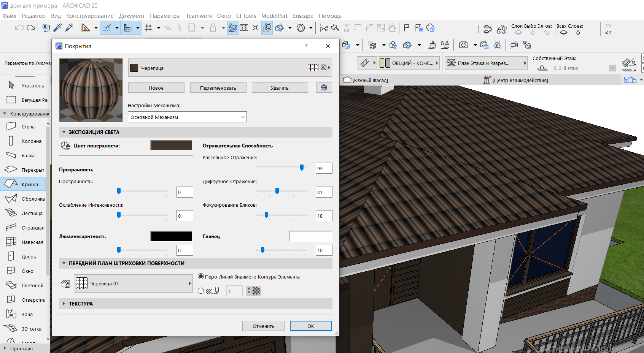
Task: Select the custom hatch pen radio button
Action: (x=201, y=291)
